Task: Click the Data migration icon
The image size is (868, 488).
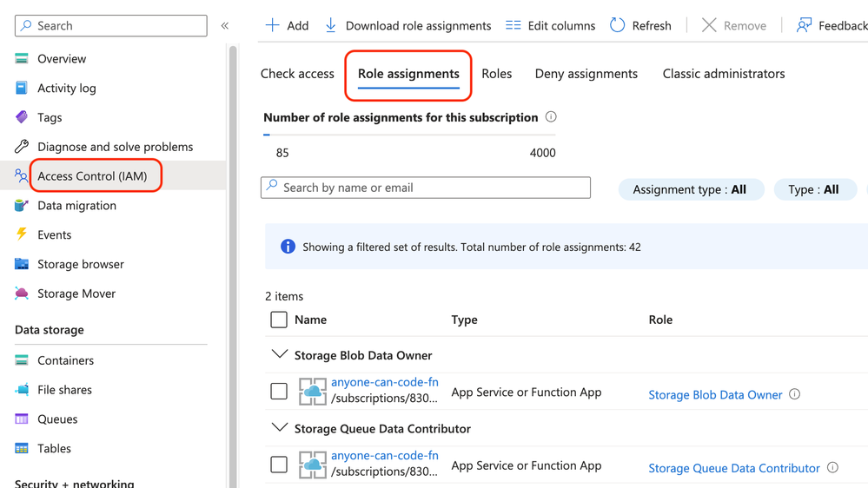Action: click(x=22, y=206)
